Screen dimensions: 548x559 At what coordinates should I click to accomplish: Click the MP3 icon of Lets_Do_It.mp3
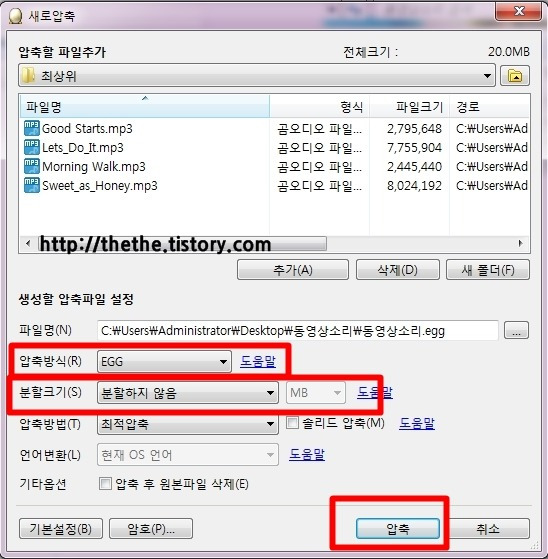tap(31, 147)
